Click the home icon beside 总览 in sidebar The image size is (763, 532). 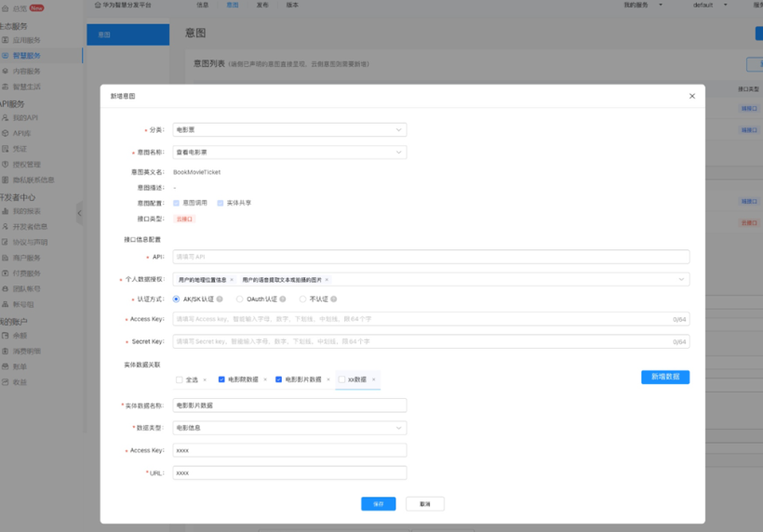click(6, 8)
